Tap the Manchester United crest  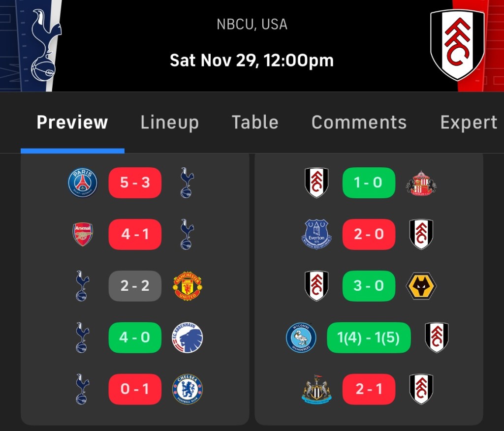pos(187,286)
